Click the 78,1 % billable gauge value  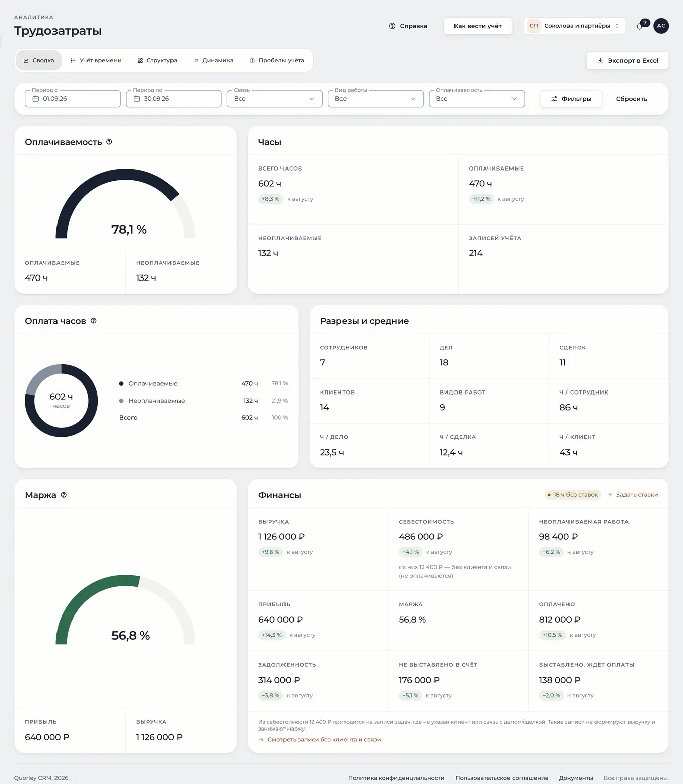coord(129,230)
